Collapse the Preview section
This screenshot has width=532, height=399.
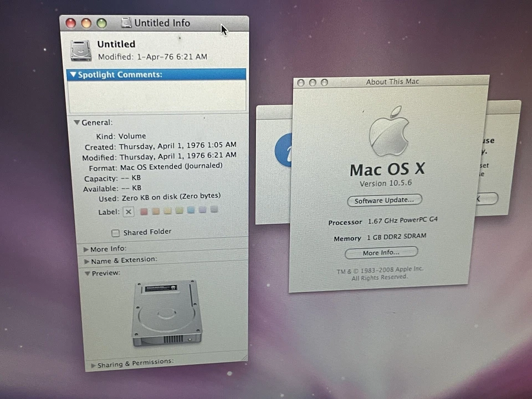[x=88, y=273]
